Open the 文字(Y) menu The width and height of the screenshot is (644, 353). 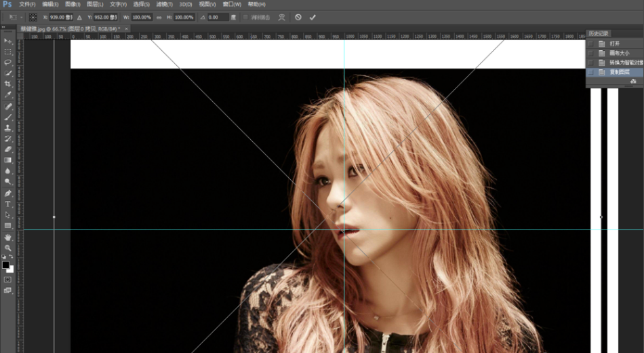click(x=118, y=4)
